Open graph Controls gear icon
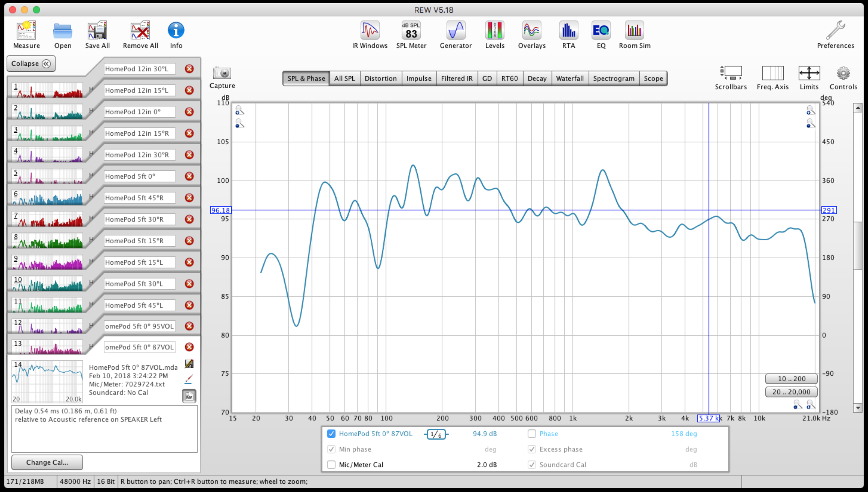This screenshot has width=868, height=492. [x=843, y=73]
